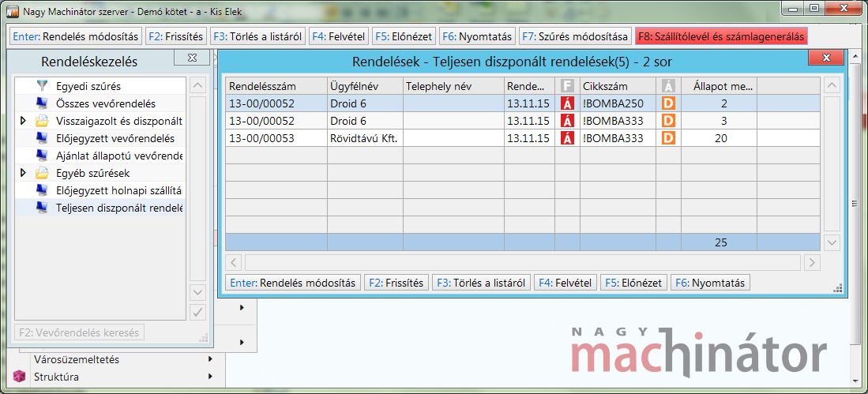The height and width of the screenshot is (394, 868).
Task: Expand the Egyéb szűrések tree node
Action: point(23,173)
